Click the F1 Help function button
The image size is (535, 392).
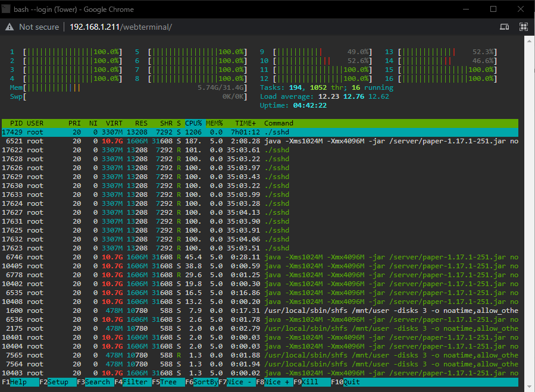(x=20, y=382)
